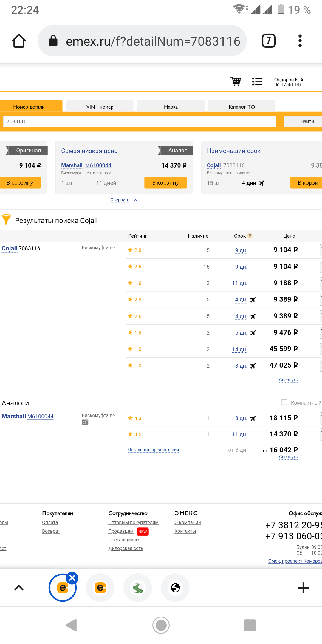Image resolution: width=322 pixels, height=644 pixels.
Task: Switch to the green S-logo tab
Action: pyautogui.click(x=138, y=588)
